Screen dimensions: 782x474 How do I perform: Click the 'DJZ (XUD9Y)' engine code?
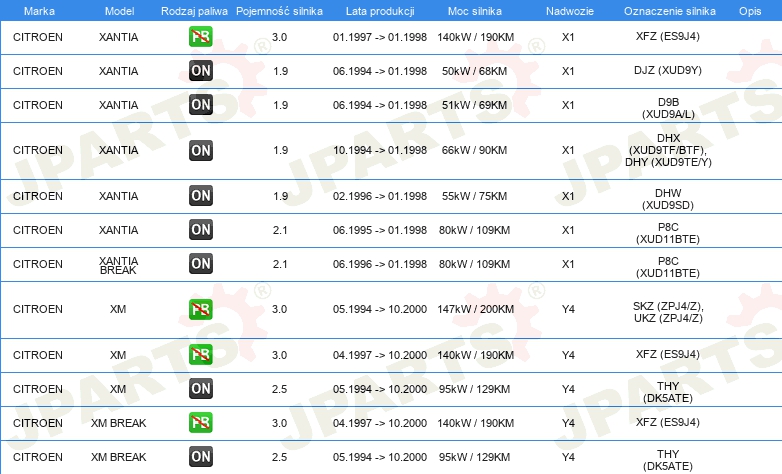point(668,70)
